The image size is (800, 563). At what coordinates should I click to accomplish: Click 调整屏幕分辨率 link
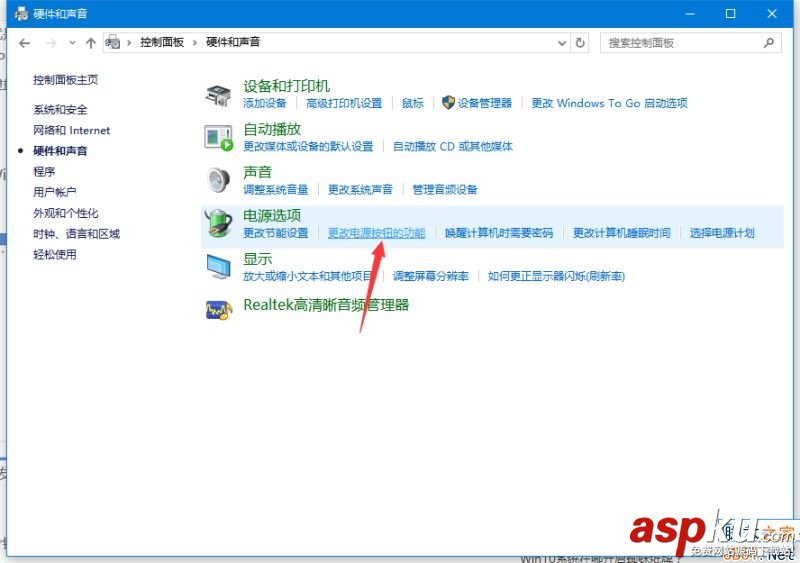tap(431, 276)
